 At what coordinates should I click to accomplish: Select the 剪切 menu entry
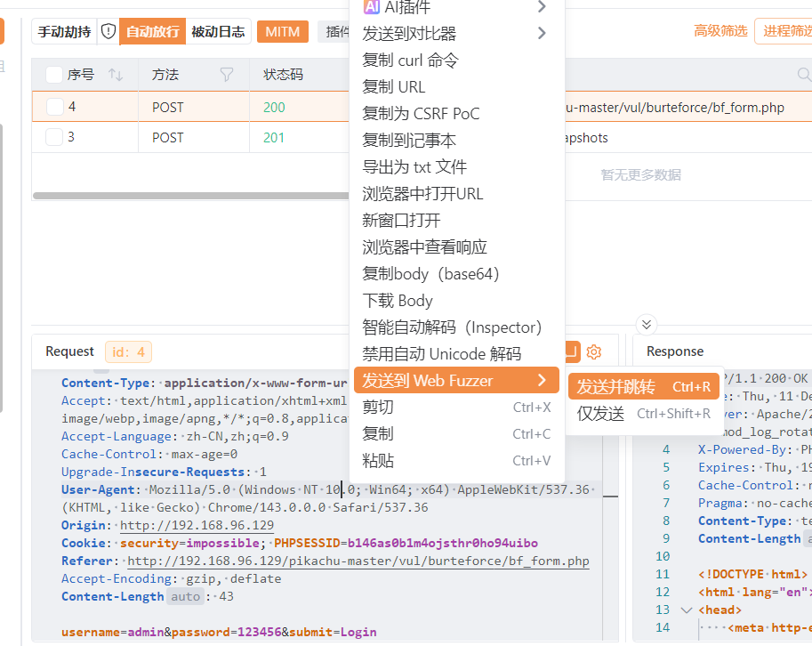pos(455,408)
